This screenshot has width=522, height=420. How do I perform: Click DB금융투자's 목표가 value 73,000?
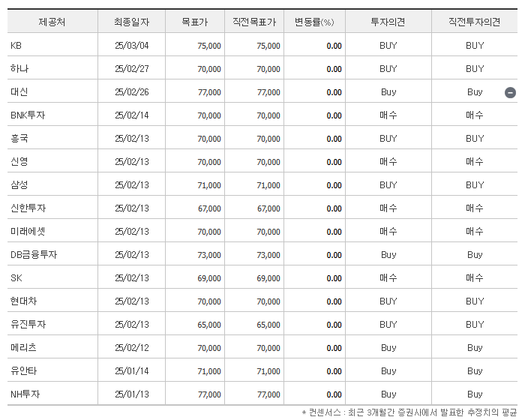click(x=209, y=255)
